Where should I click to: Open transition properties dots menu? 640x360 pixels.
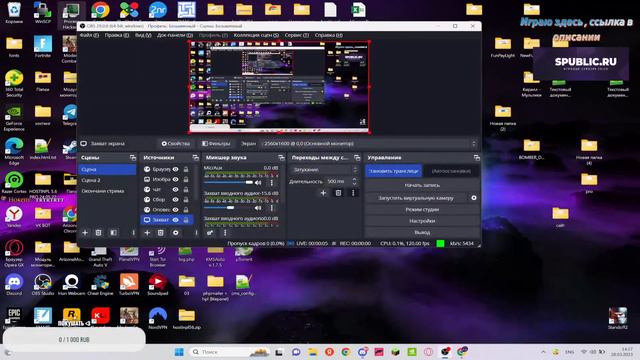click(353, 193)
